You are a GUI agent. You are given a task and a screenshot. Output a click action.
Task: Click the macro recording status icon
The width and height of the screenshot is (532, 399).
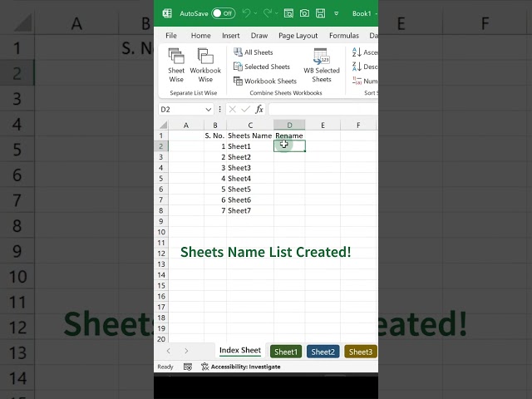[x=188, y=367]
